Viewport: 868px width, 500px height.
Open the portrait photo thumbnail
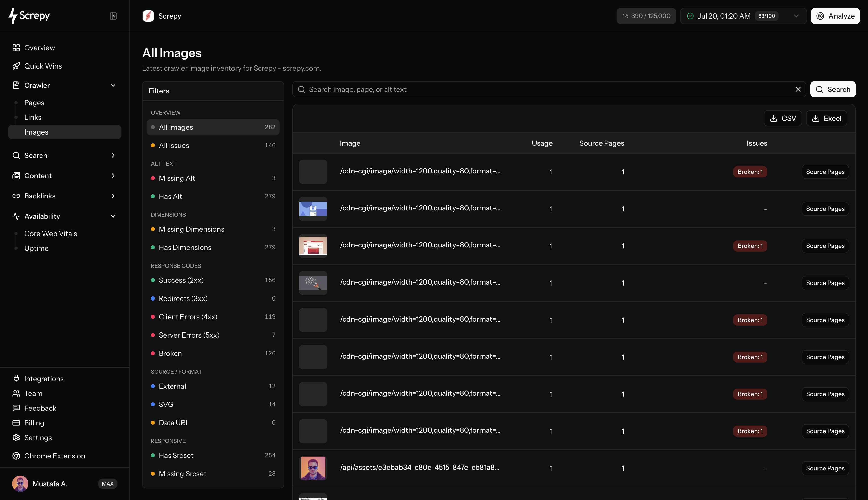(313, 468)
